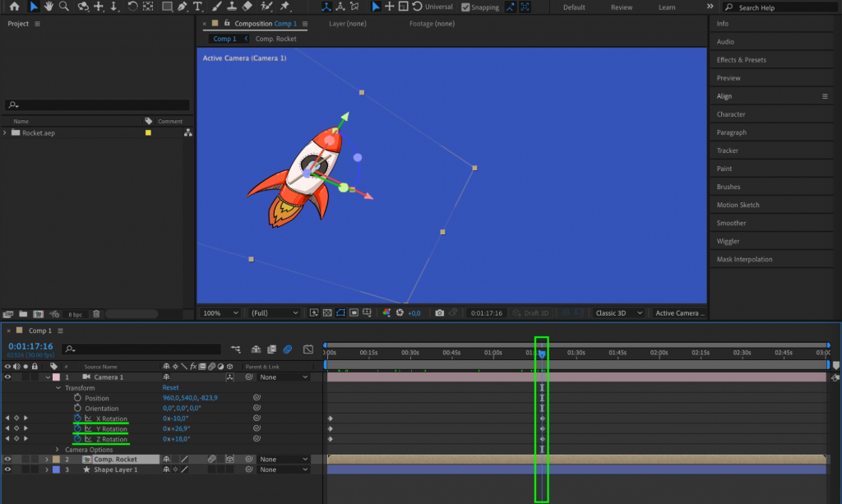Viewport: 842px width, 504px height.
Task: Select the pink label swatch of Camera 1
Action: click(55, 377)
